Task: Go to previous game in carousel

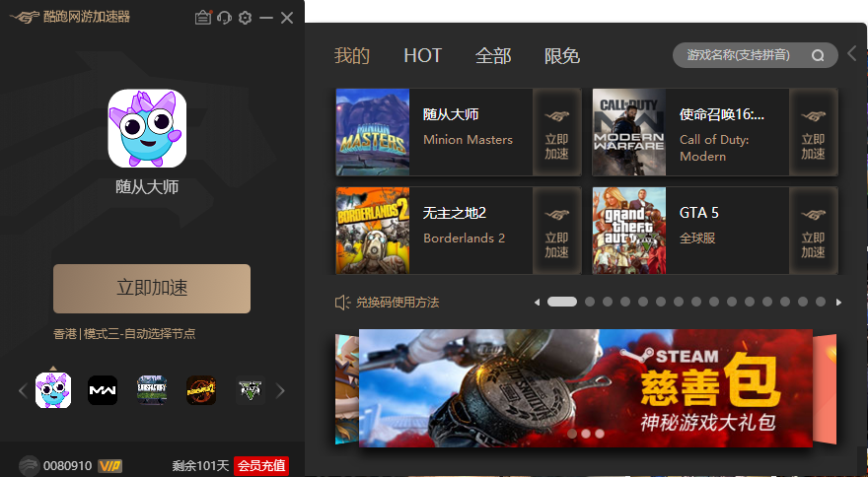Action: pos(23,390)
